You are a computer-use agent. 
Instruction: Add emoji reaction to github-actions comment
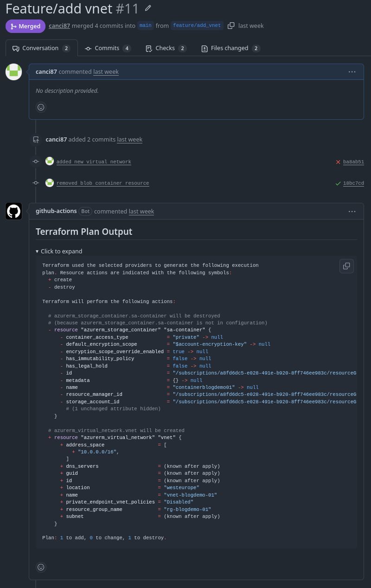click(41, 567)
